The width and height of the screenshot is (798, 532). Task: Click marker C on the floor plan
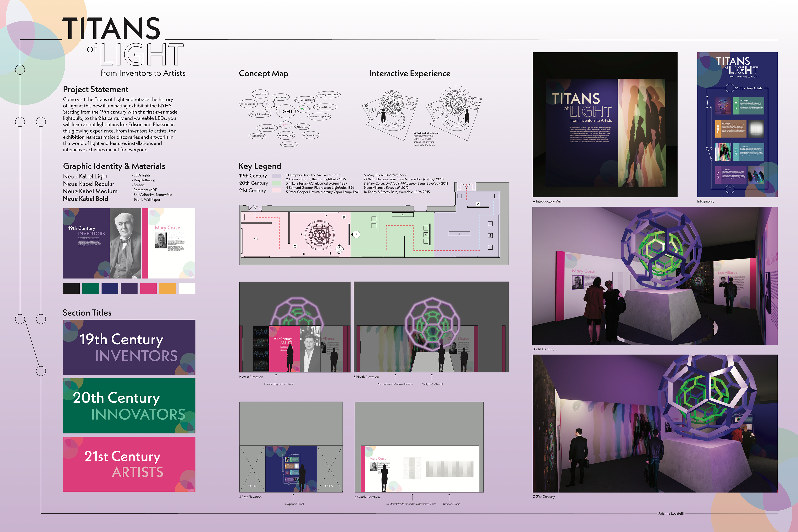[x=295, y=246]
